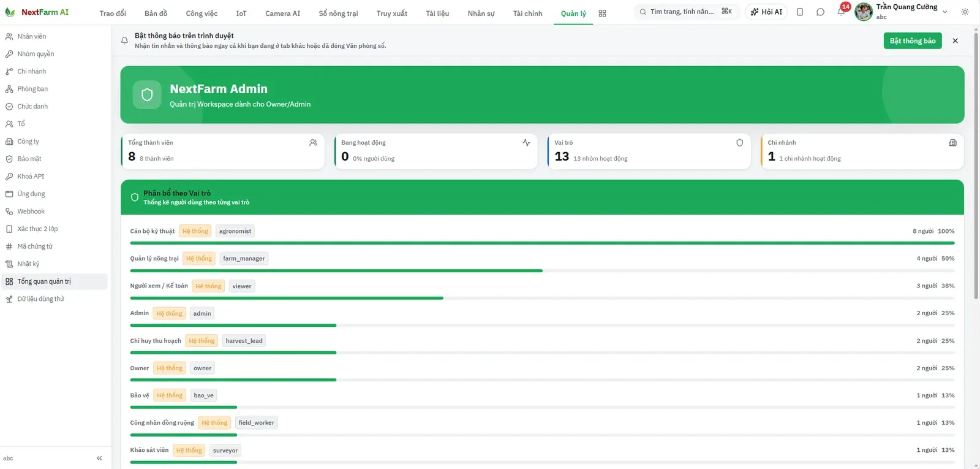
Task: Click the user avatar photo
Action: (x=864, y=12)
